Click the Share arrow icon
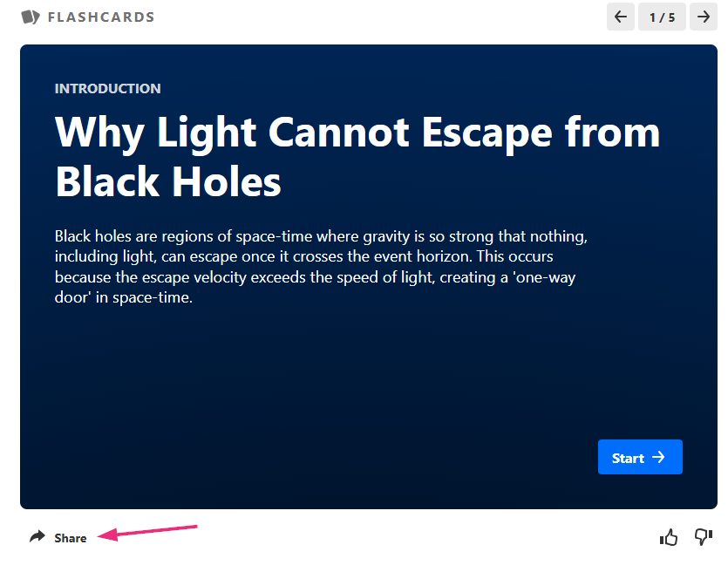This screenshot has height=572, width=728. tap(37, 537)
